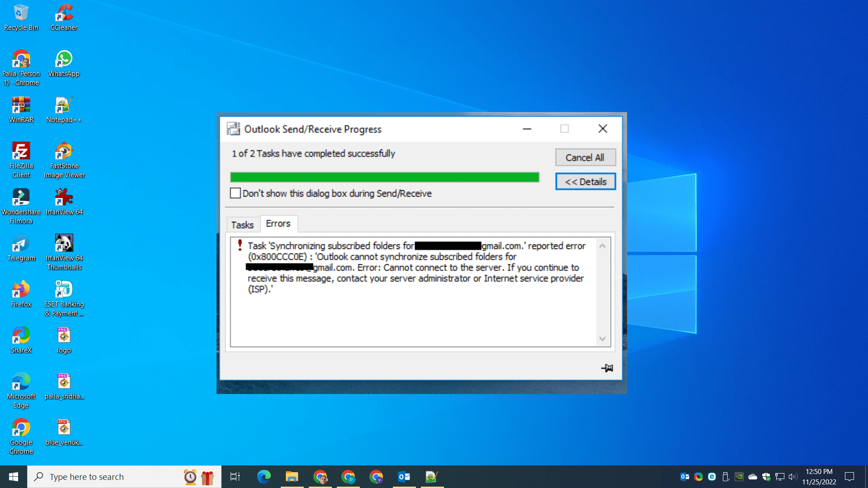Switch to the Tasks tab

coord(243,225)
